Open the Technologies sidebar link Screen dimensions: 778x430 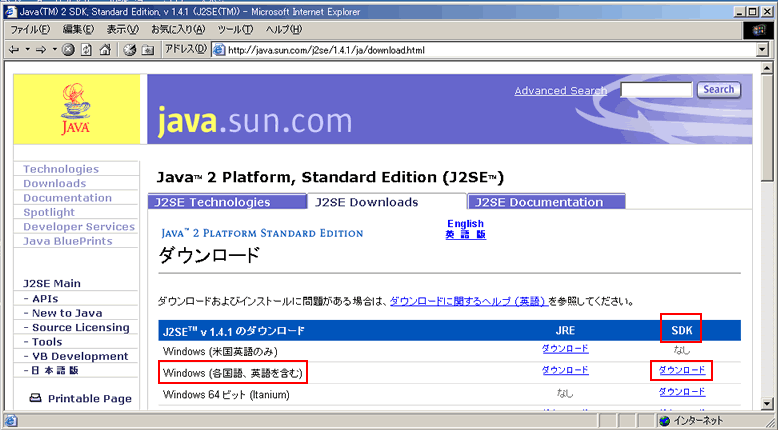pyautogui.click(x=61, y=169)
